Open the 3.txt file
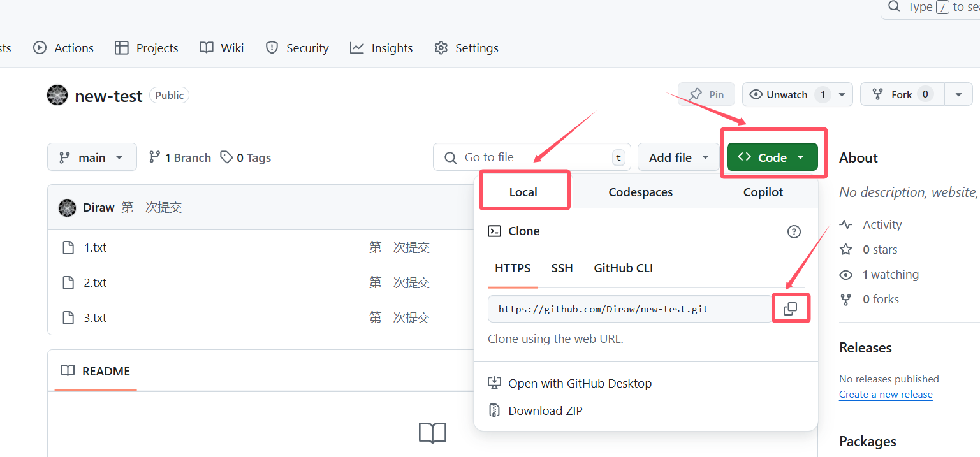Viewport: 980px width, 457px height. [95, 317]
